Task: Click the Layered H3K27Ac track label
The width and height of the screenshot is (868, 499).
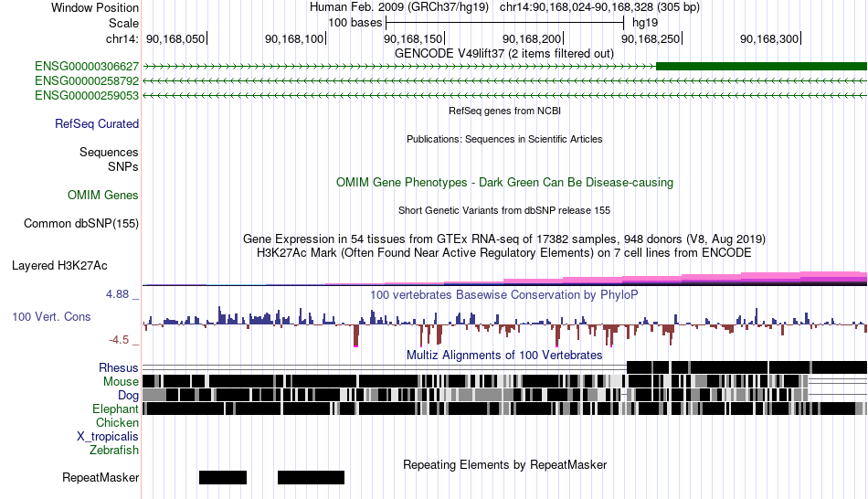Action: click(59, 266)
